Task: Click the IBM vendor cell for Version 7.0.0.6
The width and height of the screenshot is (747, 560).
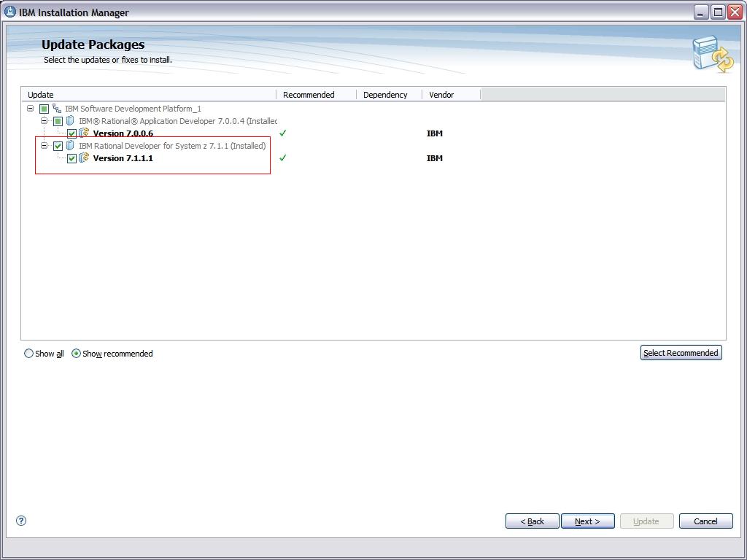Action: click(435, 133)
